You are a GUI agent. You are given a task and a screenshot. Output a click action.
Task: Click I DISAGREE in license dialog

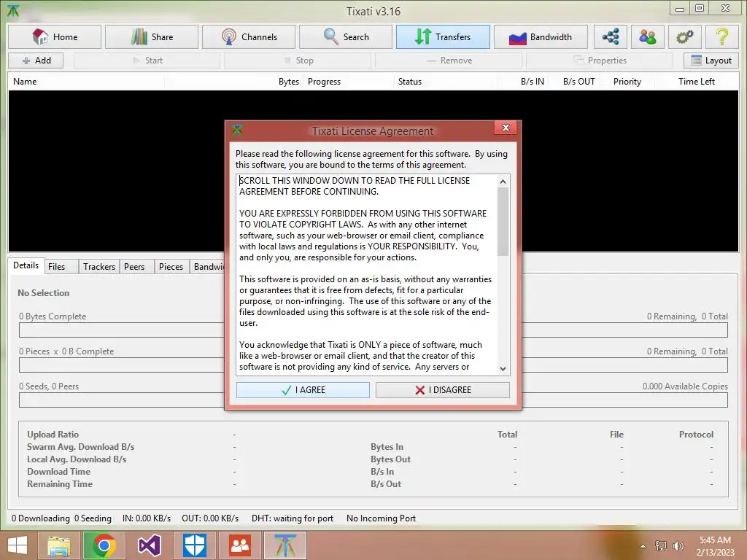click(443, 390)
